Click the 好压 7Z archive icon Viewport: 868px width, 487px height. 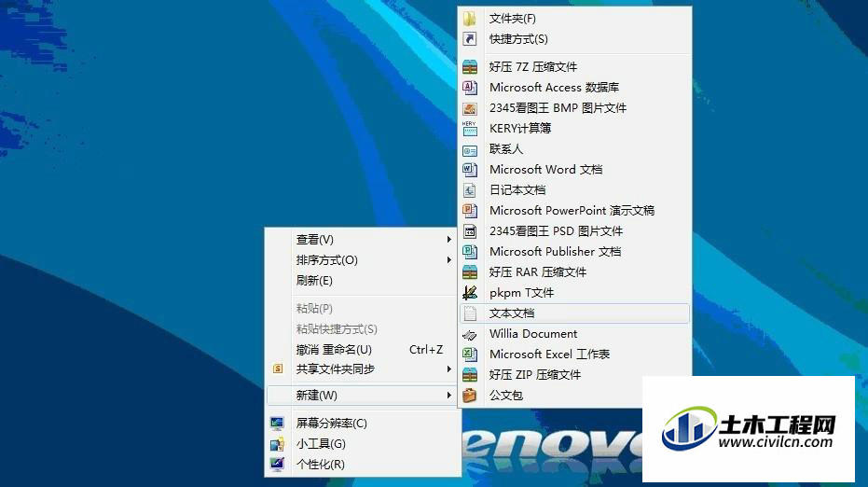[x=470, y=66]
